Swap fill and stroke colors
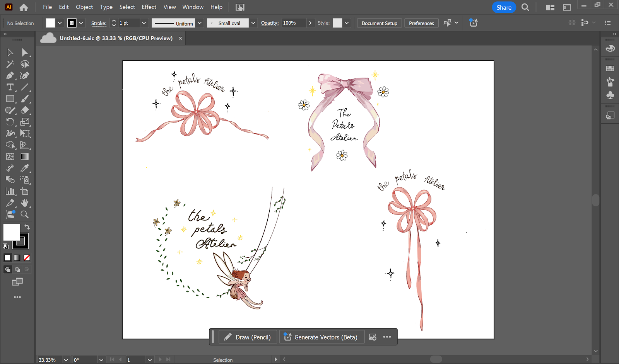 [27, 227]
